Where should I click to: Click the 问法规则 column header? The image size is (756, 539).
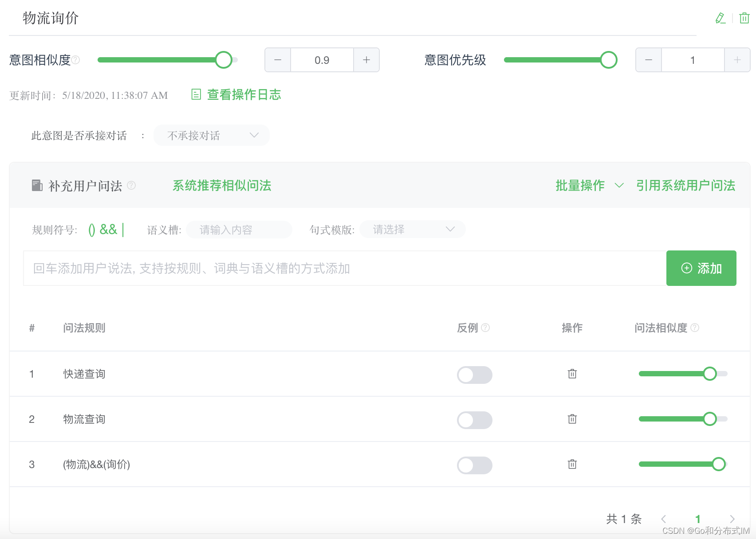(x=84, y=328)
